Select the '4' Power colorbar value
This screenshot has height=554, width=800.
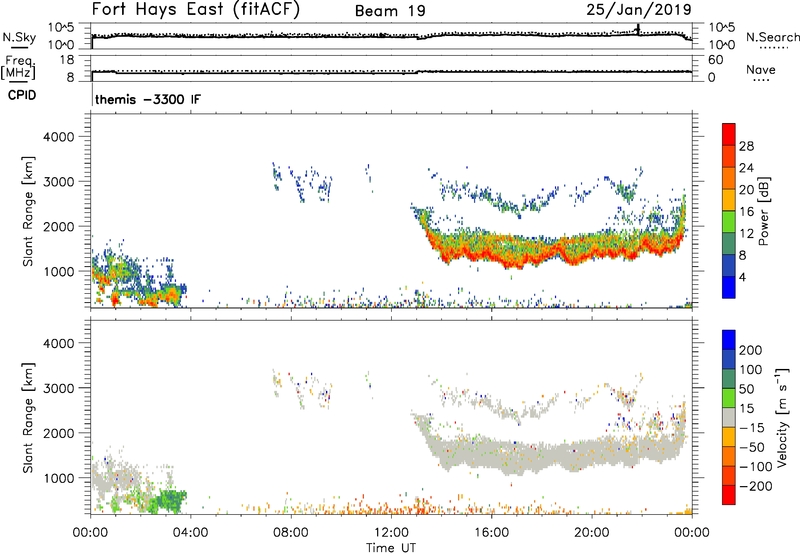click(x=742, y=277)
